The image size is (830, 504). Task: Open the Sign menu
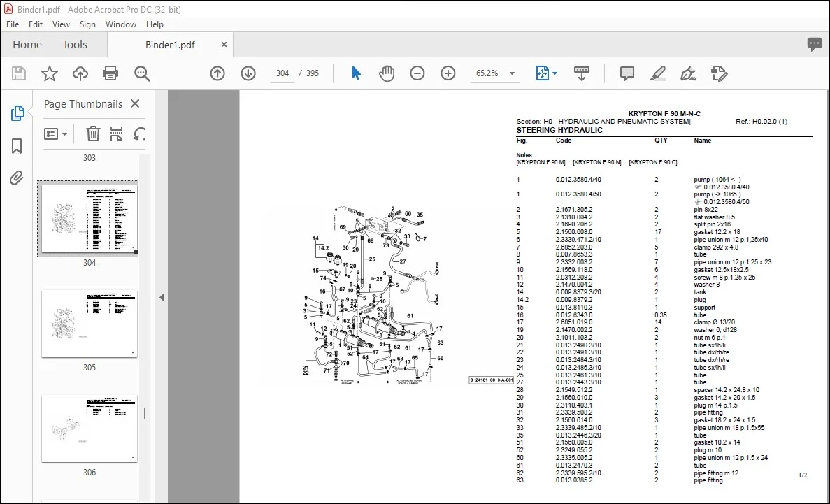tap(87, 24)
